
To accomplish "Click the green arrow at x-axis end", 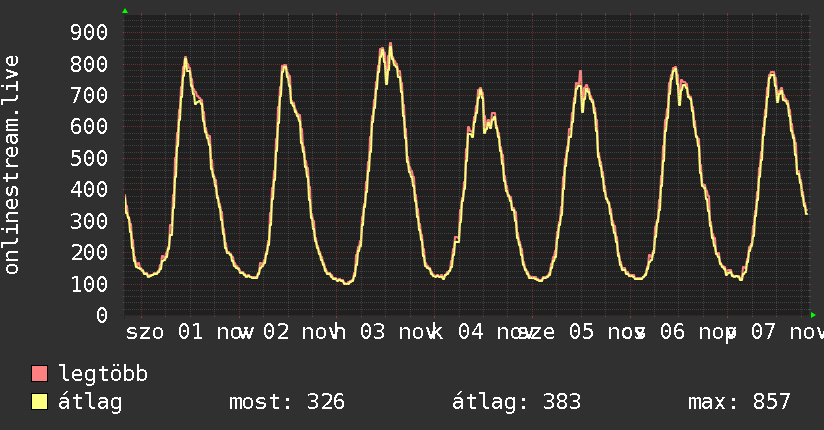I will [x=813, y=315].
